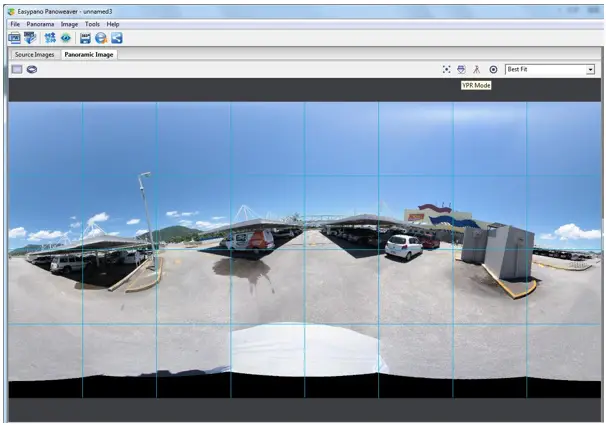Click the center point dots icon
606x425 pixels.
pos(446,69)
